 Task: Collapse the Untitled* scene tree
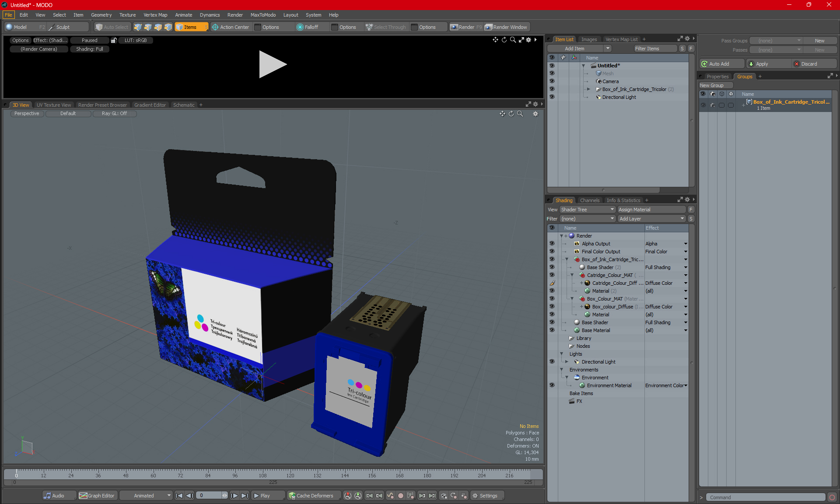coord(583,66)
